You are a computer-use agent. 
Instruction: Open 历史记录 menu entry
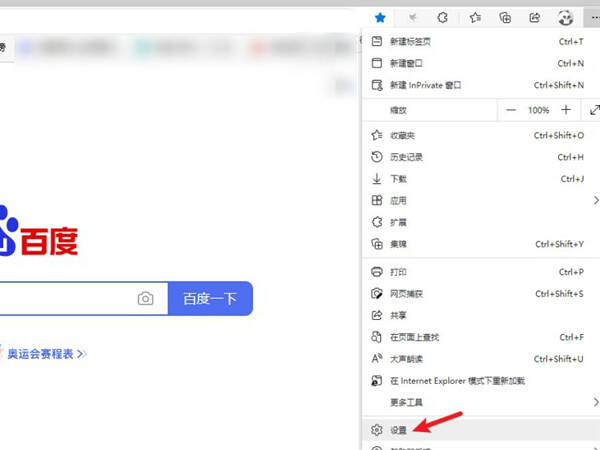point(481,157)
